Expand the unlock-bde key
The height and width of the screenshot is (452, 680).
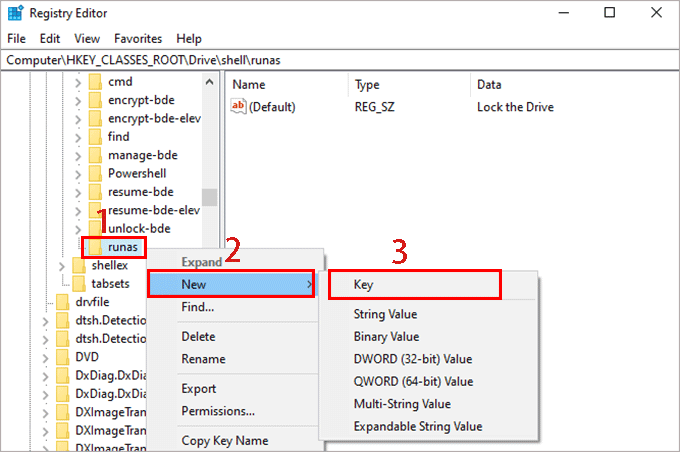(78, 229)
